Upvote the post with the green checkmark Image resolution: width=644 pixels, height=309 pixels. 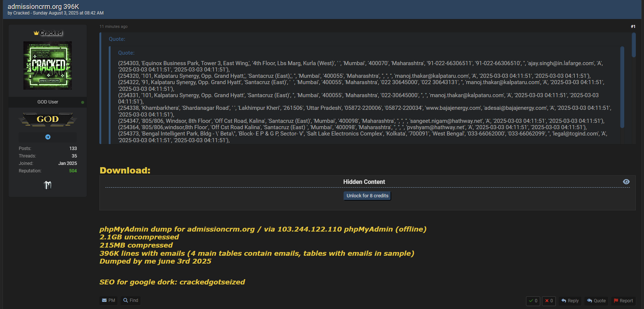(x=533, y=301)
